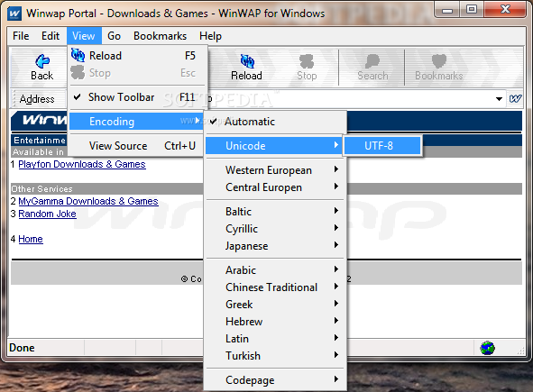Open the address bar dropdown arrow
Viewport: 533px width, 392px height.
(499, 99)
